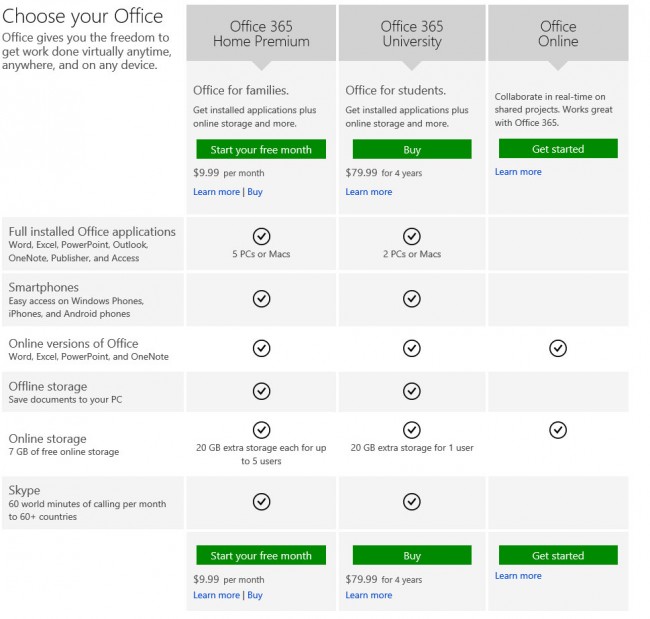Click University checkmark in Smartphones row
Viewport: 650px width, 619px height.
point(412,299)
